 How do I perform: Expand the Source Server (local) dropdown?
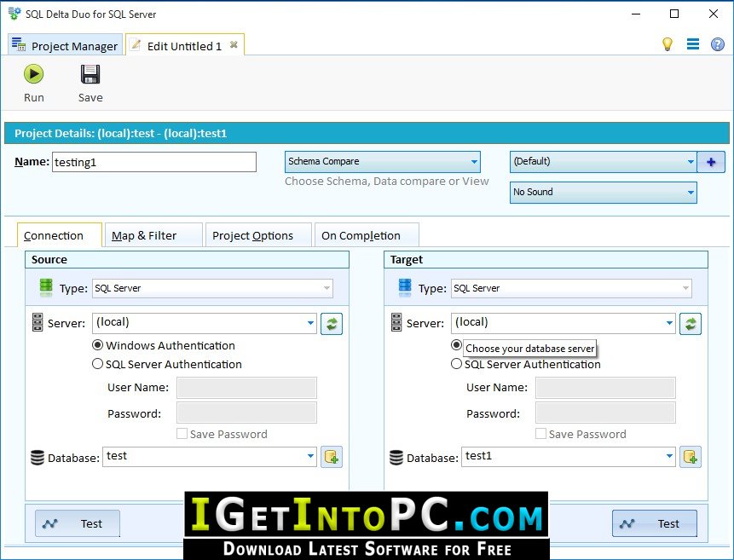[x=310, y=323]
